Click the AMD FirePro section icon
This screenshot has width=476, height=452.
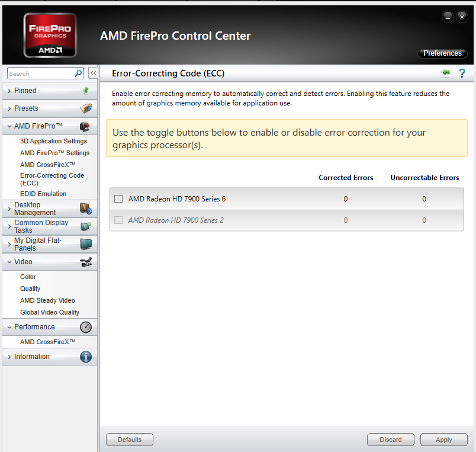coord(86,126)
